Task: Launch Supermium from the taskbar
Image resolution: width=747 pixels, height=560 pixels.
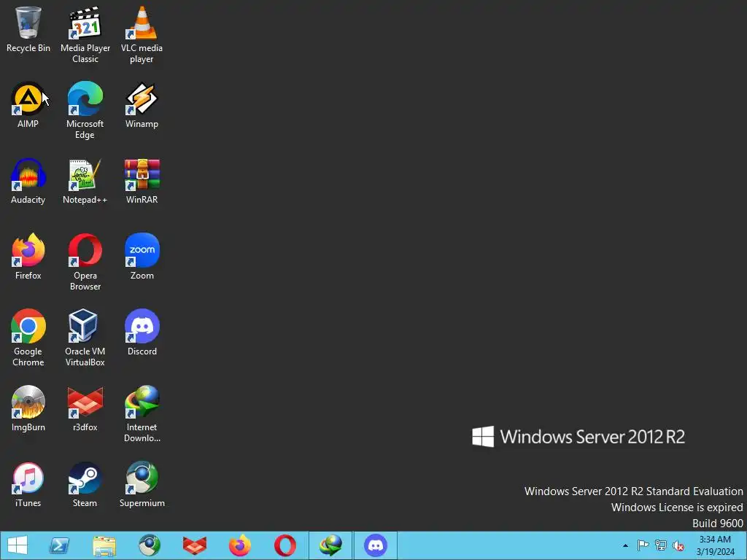Action: point(150,545)
